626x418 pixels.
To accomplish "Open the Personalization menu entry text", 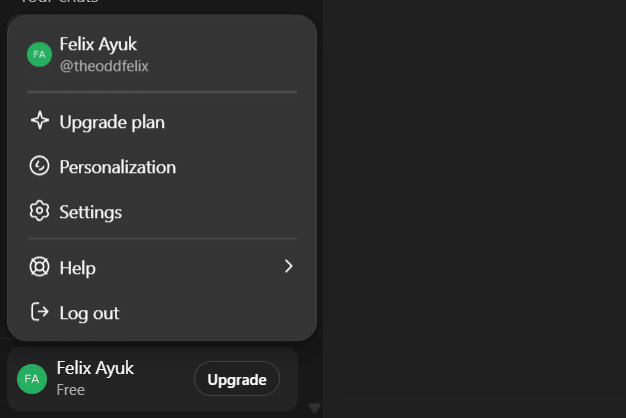I will click(117, 167).
